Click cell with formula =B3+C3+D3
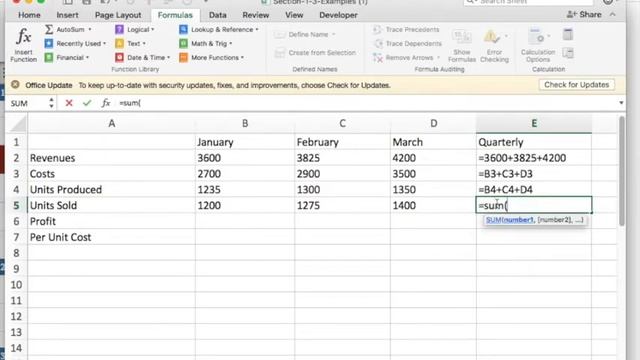Image resolution: width=640 pixels, height=360 pixels. 534,174
